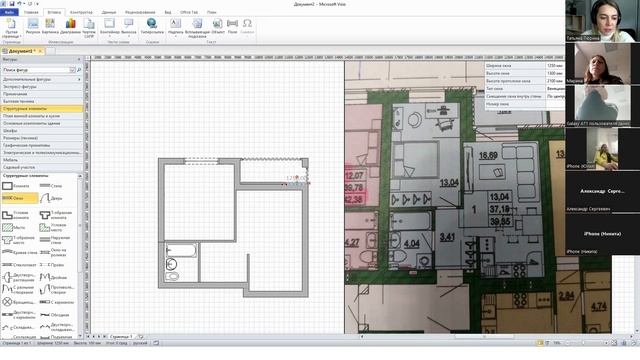640x360 pixels.
Task: Select the Угловая комната shape
Action: tap(17, 215)
